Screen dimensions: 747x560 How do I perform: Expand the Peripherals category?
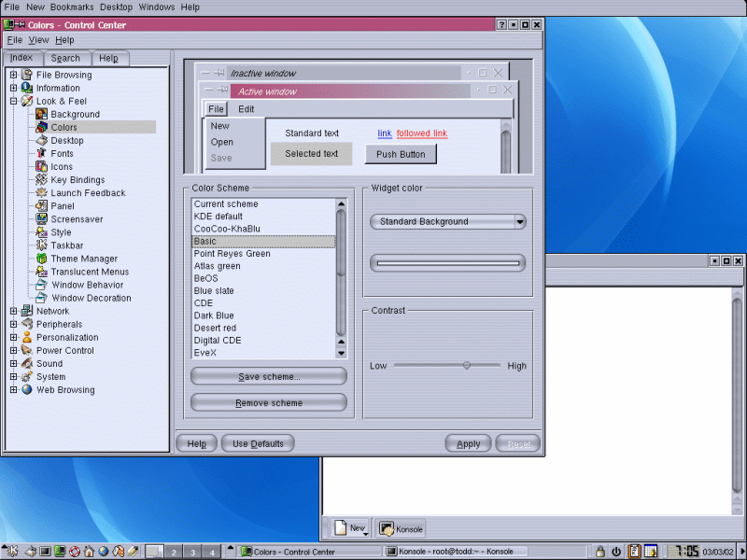14,324
